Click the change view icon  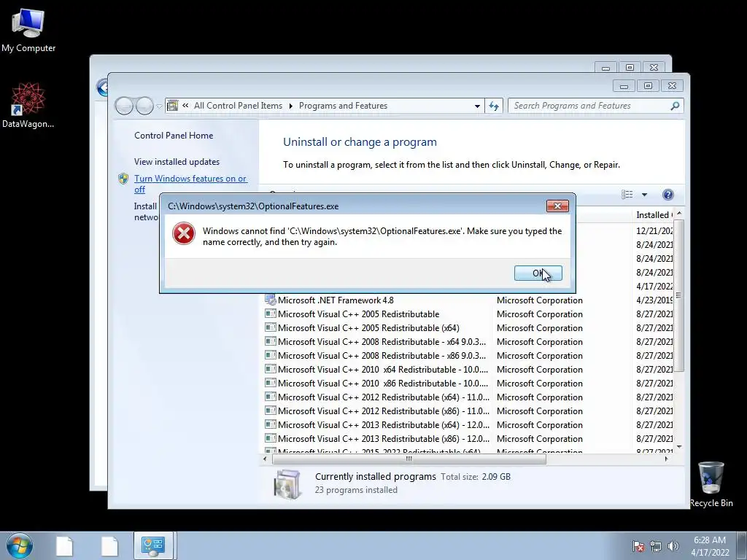(x=627, y=194)
